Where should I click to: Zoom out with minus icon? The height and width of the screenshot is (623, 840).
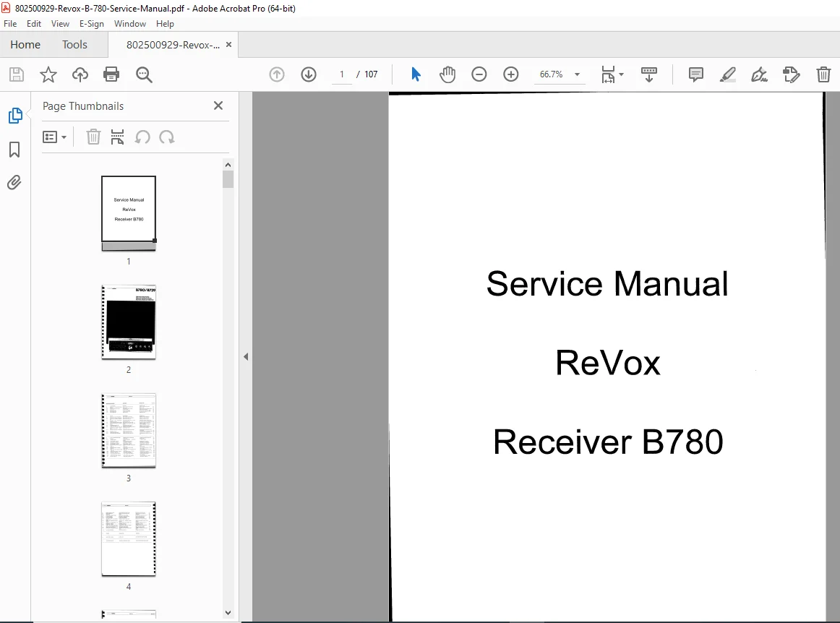[479, 74]
